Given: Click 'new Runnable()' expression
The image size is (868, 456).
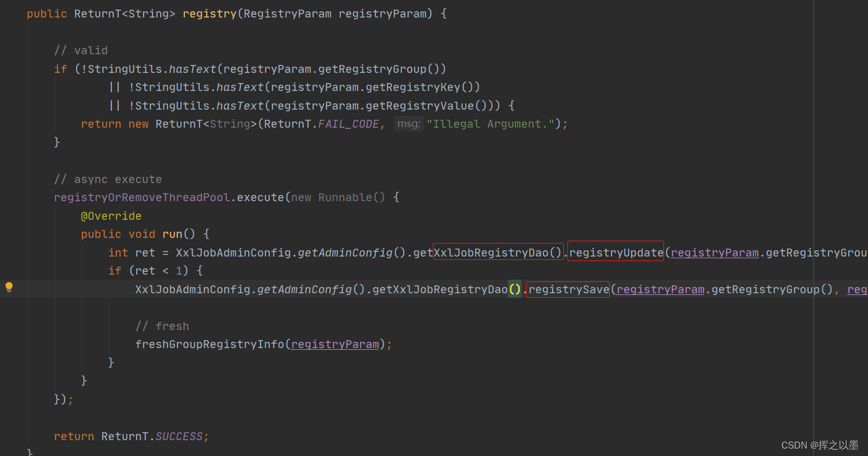Looking at the screenshot, I should (338, 197).
